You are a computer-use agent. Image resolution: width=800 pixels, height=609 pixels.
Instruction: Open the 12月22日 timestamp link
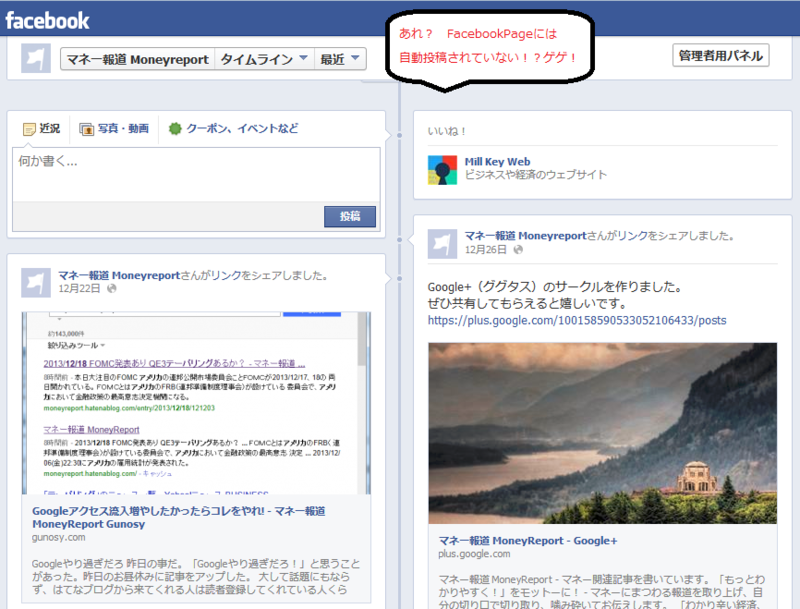point(79,289)
